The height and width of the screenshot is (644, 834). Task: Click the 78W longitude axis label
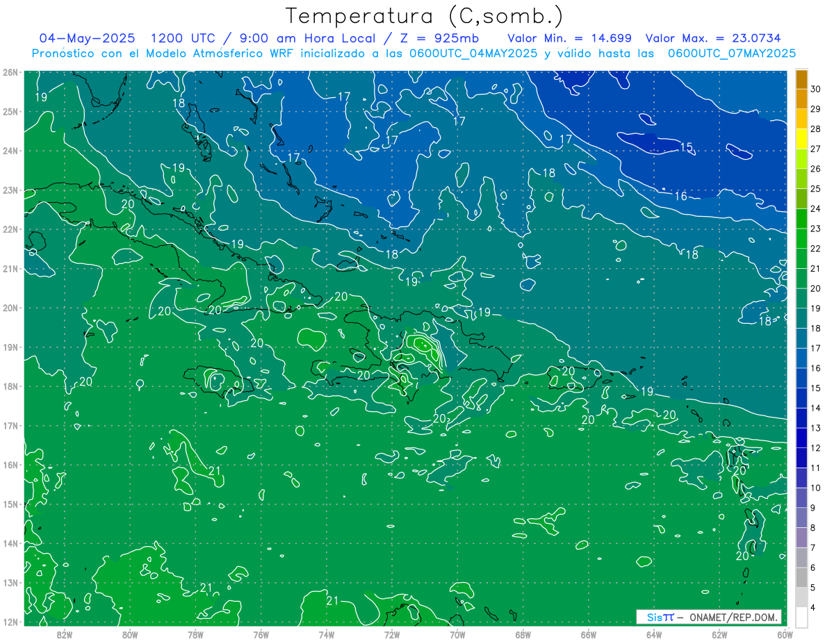point(195,634)
